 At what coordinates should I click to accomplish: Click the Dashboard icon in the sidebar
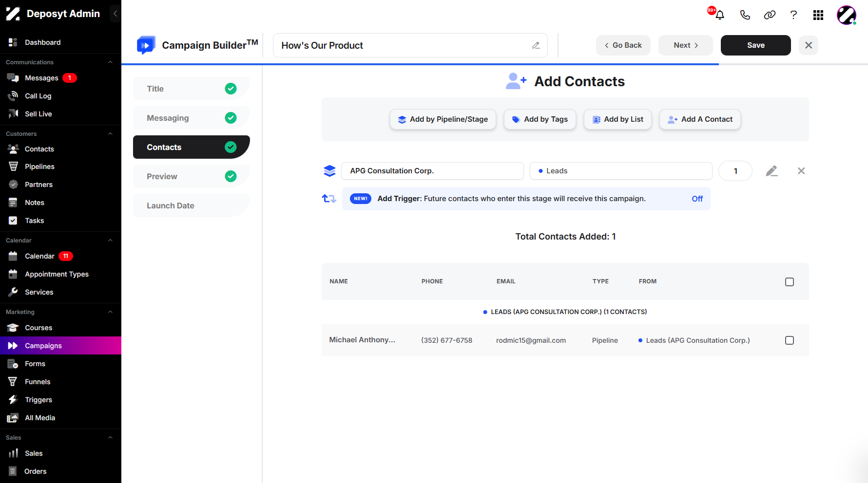pyautogui.click(x=13, y=42)
